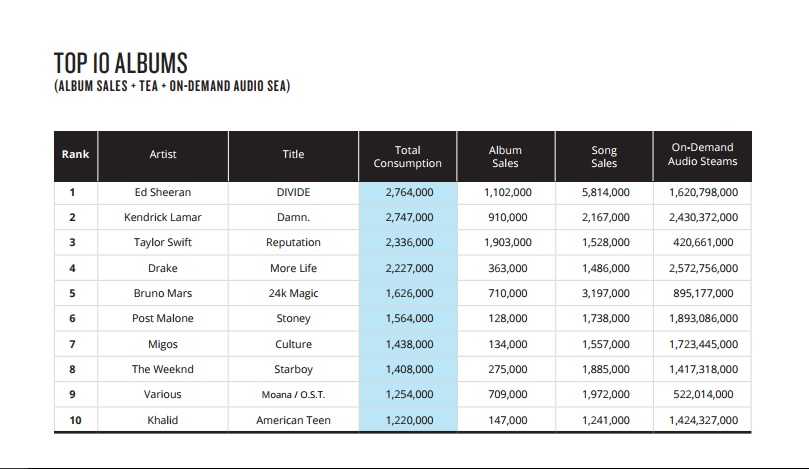Click the Album Sales column header
The height and width of the screenshot is (469, 809).
[505, 155]
